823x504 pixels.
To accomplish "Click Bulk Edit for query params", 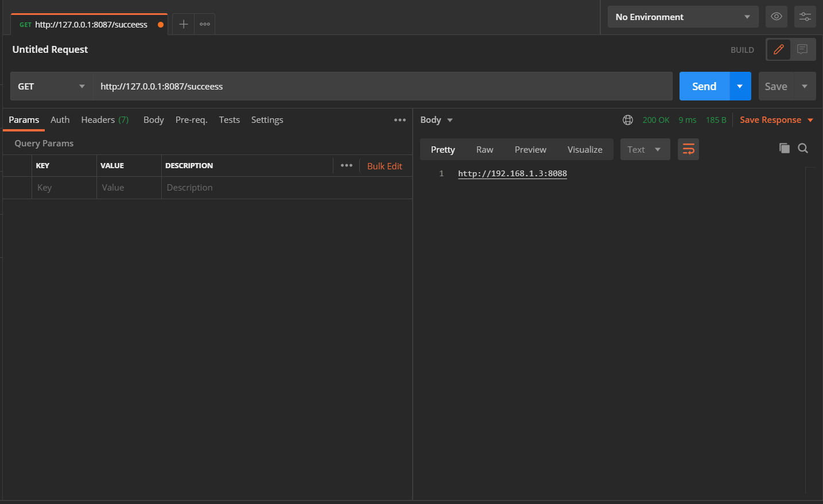I will pos(385,166).
